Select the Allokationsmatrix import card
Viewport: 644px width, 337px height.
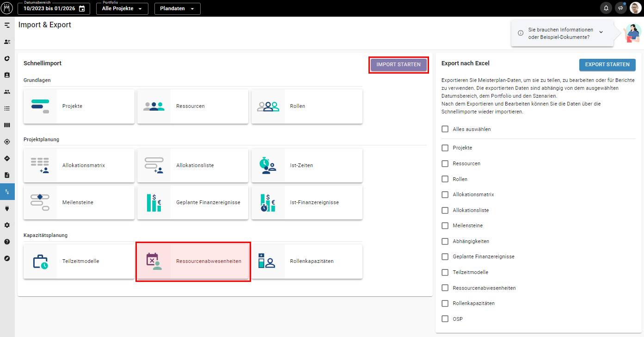[x=79, y=166]
